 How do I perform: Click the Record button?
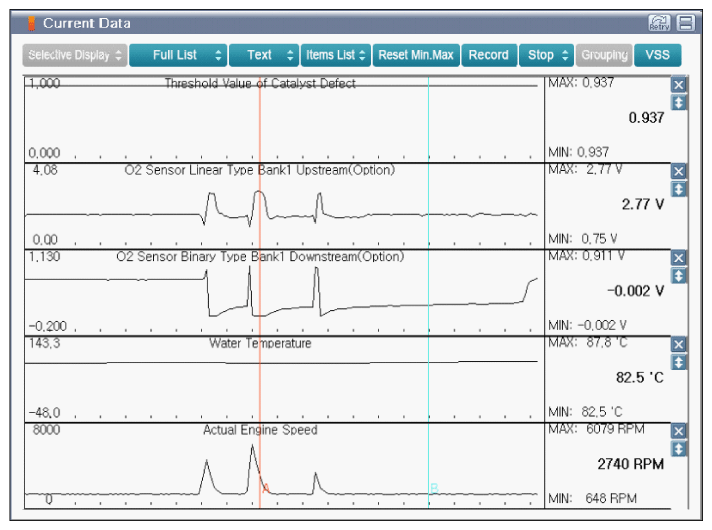point(489,55)
